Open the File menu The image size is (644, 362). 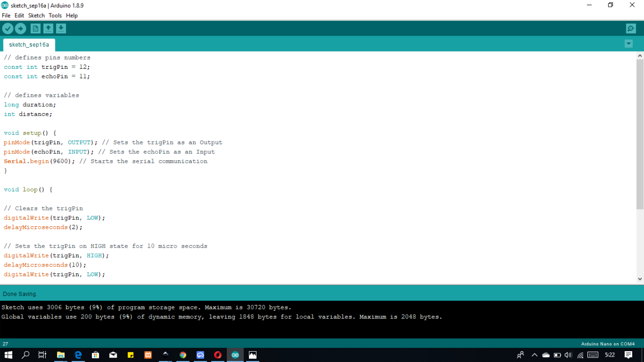click(6, 15)
